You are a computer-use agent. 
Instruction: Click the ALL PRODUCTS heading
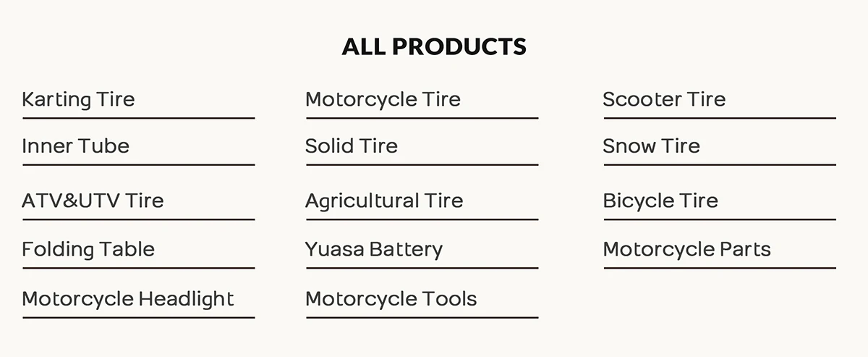[434, 47]
